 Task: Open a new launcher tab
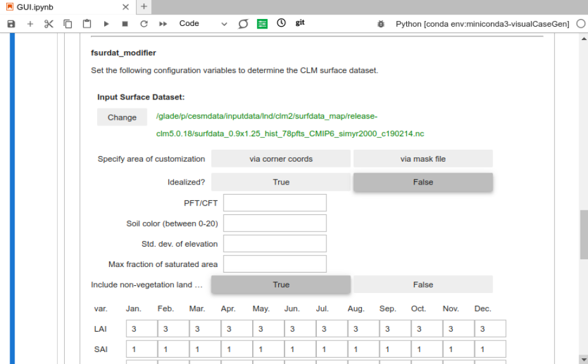click(144, 7)
